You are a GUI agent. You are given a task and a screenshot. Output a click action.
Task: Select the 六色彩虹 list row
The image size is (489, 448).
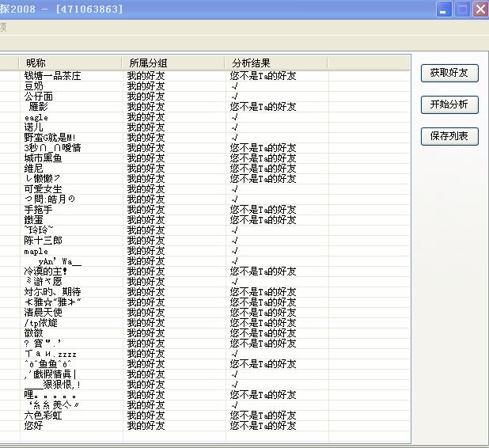pos(44,416)
